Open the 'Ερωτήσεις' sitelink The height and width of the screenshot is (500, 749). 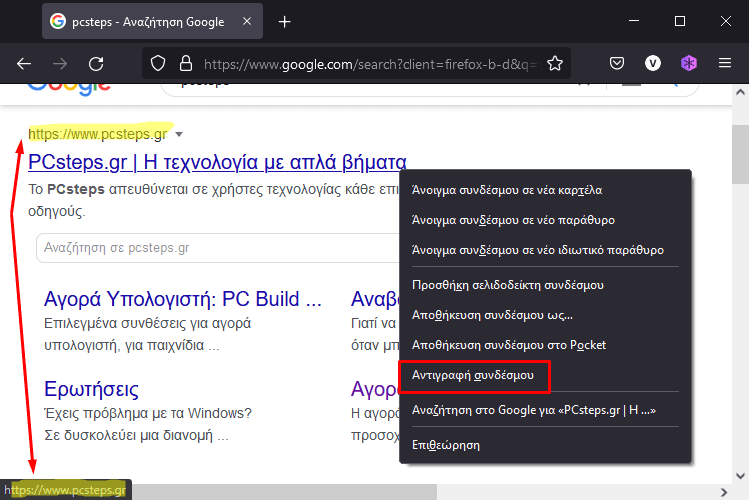pyautogui.click(x=91, y=388)
